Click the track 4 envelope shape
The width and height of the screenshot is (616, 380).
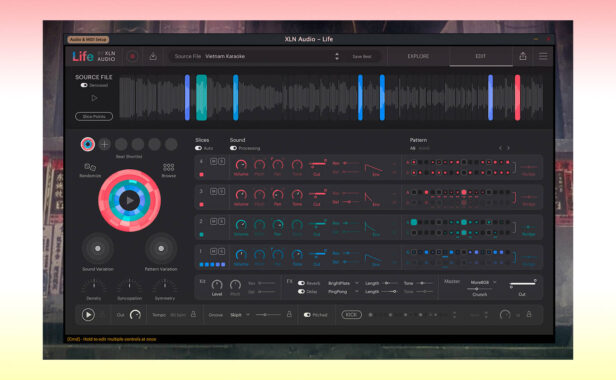coord(373,168)
